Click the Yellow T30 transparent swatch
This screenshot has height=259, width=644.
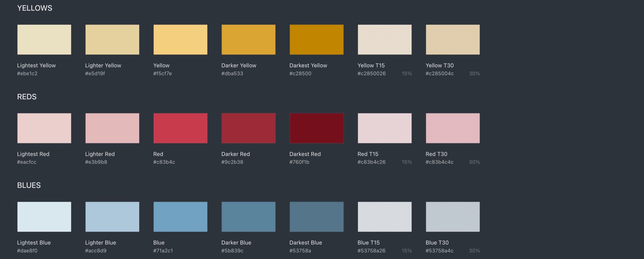coord(453,39)
